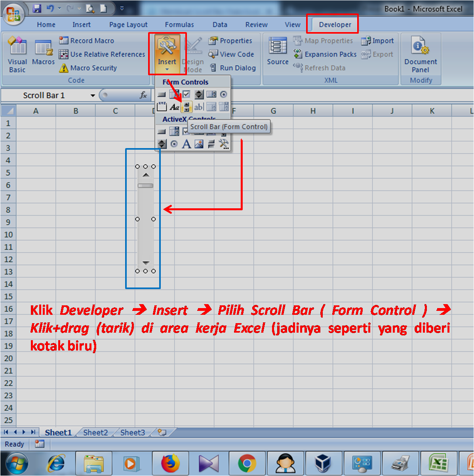Click Record Macro
The width and height of the screenshot is (474, 476).
[87, 40]
